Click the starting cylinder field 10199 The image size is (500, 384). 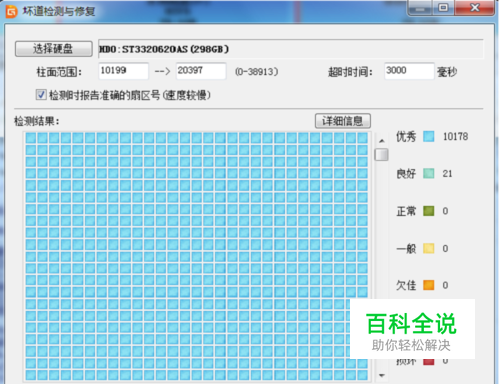(x=123, y=71)
